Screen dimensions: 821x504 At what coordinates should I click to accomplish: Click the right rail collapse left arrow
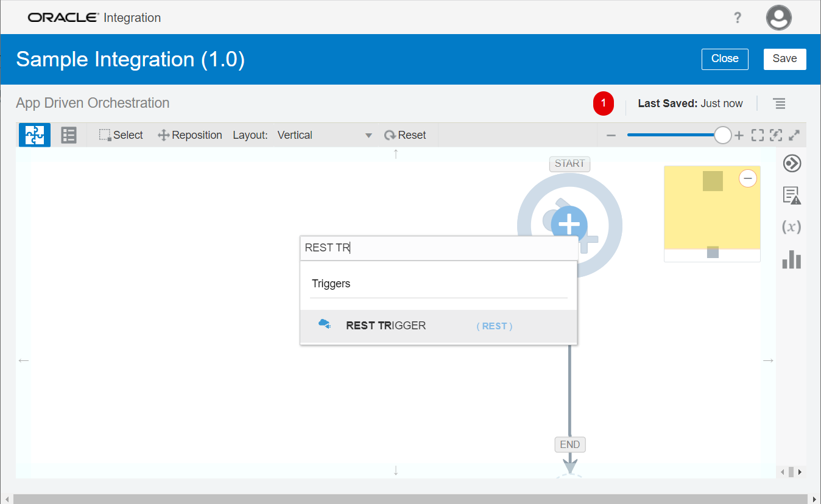(x=783, y=472)
